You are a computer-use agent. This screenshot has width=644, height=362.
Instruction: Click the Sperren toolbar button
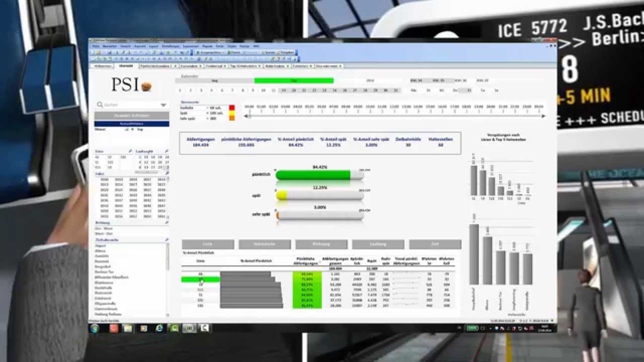click(x=269, y=52)
